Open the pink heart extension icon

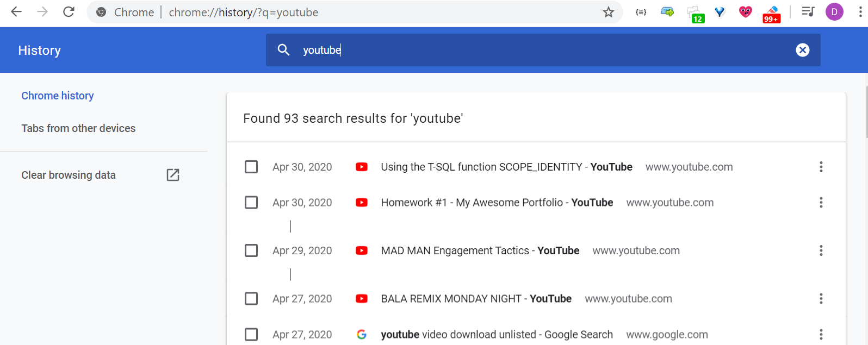[746, 12]
